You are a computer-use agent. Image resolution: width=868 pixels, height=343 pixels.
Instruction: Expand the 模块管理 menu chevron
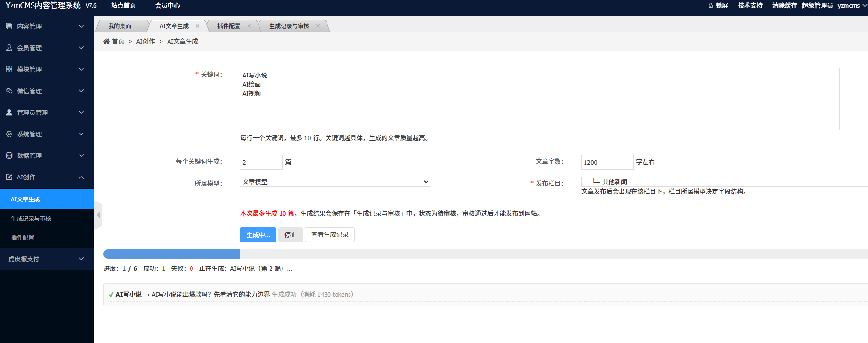81,69
